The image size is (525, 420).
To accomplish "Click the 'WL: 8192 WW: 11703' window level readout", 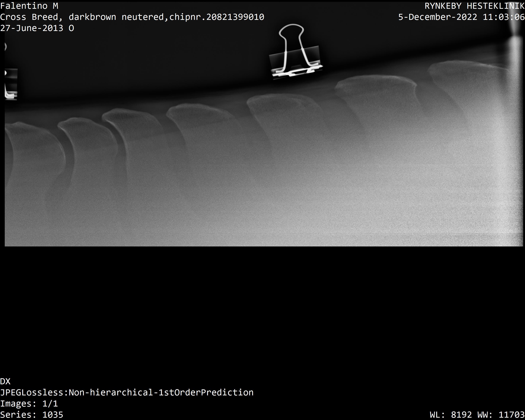I will click(477, 415).
